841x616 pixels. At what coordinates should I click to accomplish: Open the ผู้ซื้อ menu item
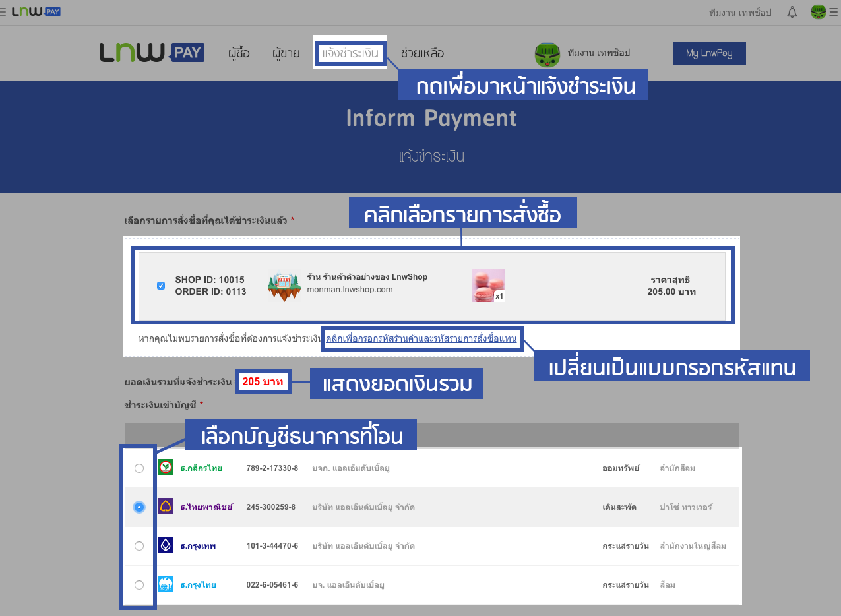click(x=239, y=53)
